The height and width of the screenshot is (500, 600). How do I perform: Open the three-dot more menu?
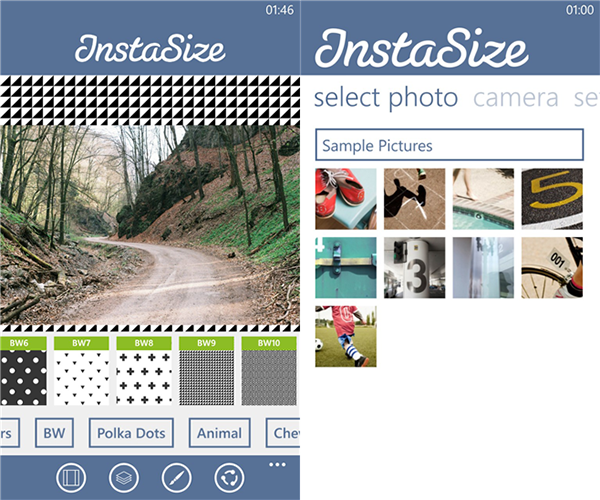coord(277,464)
